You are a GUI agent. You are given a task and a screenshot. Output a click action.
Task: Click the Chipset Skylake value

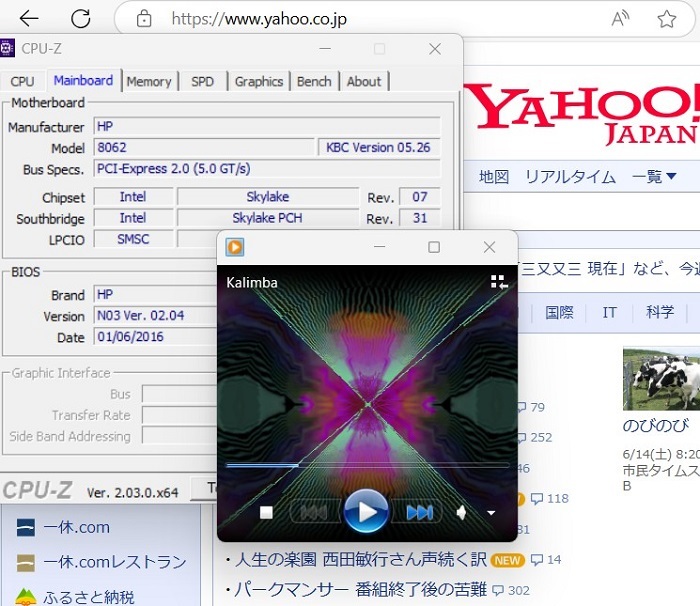click(x=268, y=196)
